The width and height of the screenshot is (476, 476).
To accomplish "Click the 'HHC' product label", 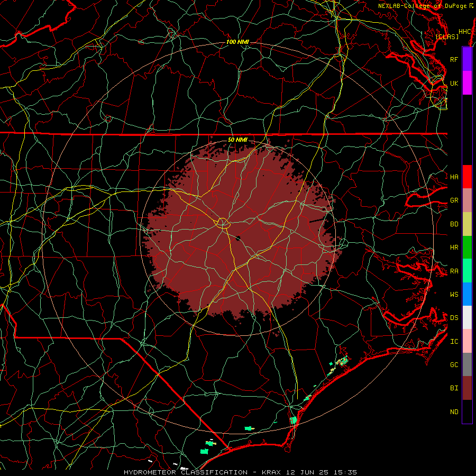I will click(464, 32).
